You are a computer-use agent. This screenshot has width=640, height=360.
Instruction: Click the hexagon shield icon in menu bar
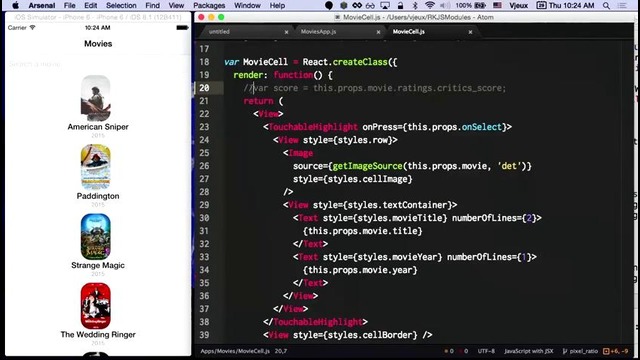coord(343,5)
